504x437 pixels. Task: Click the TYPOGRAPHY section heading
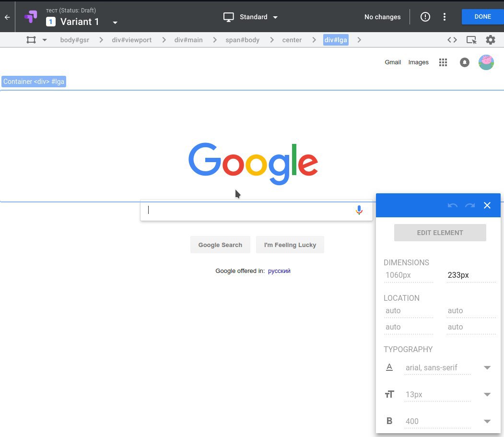(408, 349)
